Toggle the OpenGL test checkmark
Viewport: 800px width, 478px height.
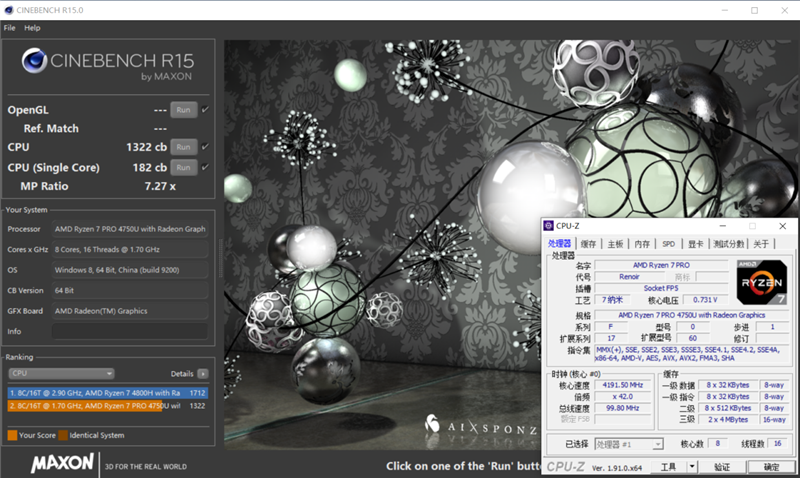205,109
